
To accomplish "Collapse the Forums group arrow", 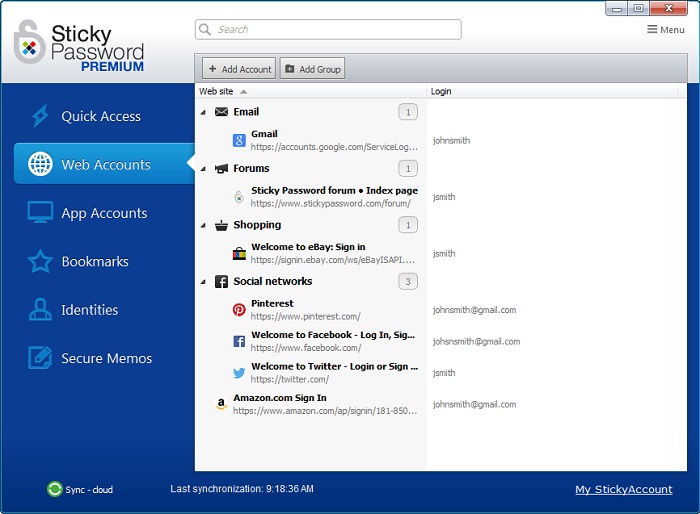I will pos(203,169).
